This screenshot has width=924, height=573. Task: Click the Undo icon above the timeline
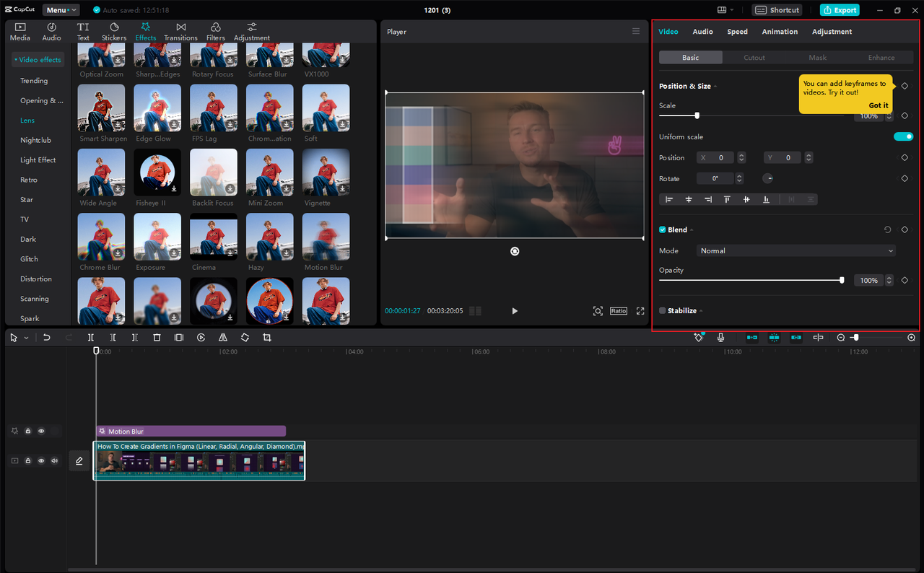pyautogui.click(x=46, y=337)
